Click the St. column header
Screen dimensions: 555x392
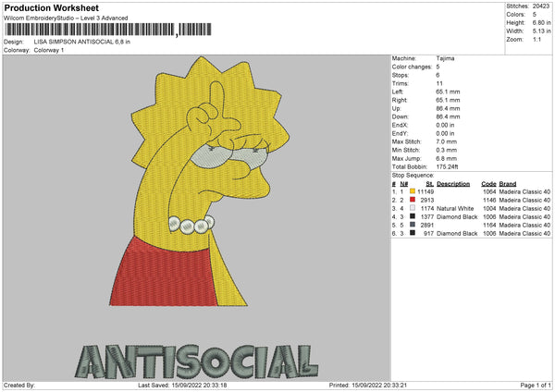430,184
